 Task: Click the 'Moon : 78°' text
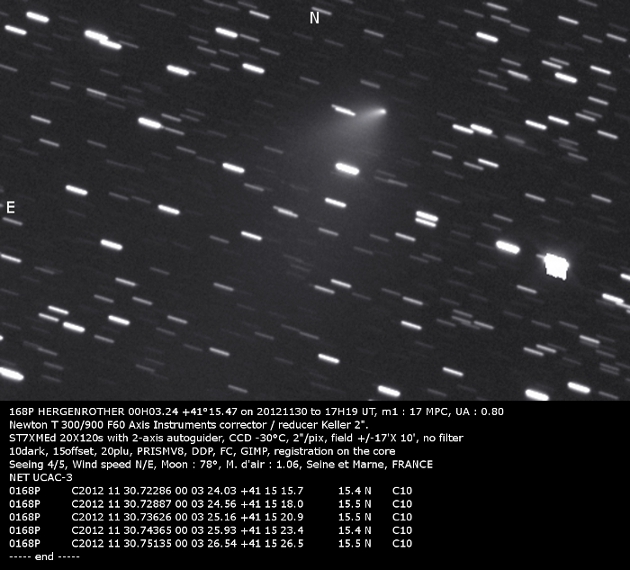pyautogui.click(x=190, y=465)
